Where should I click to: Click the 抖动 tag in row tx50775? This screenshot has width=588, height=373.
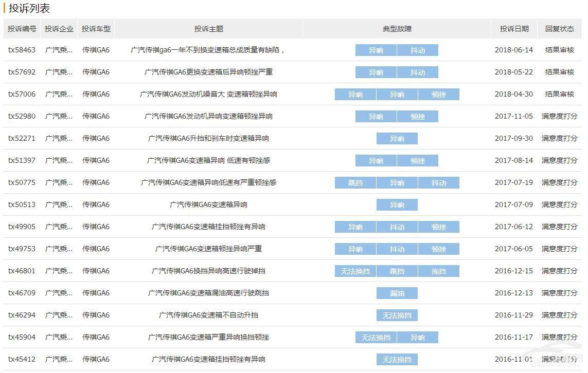[439, 183]
